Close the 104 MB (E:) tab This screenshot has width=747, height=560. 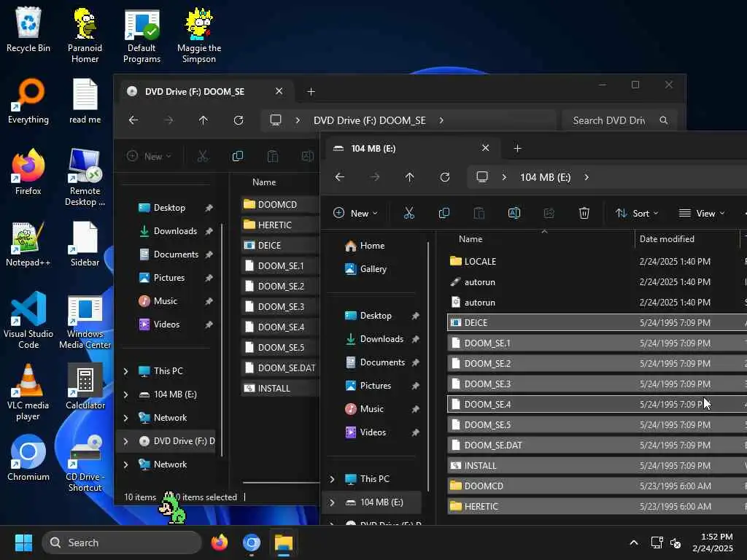point(485,148)
